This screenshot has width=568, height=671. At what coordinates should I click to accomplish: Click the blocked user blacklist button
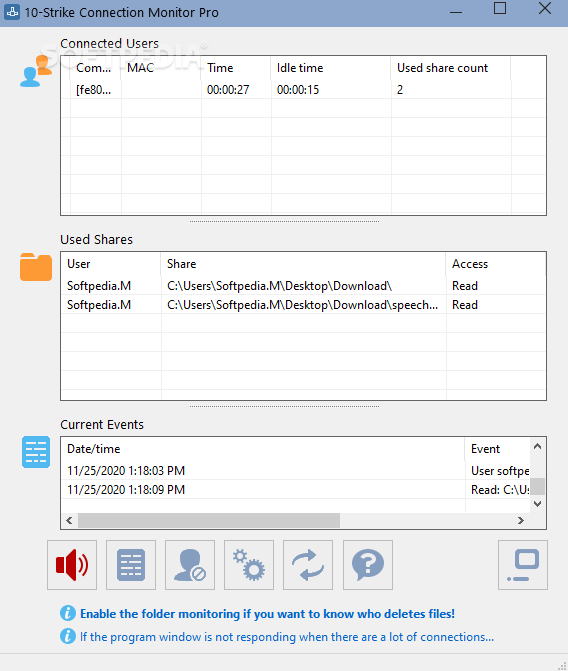190,565
